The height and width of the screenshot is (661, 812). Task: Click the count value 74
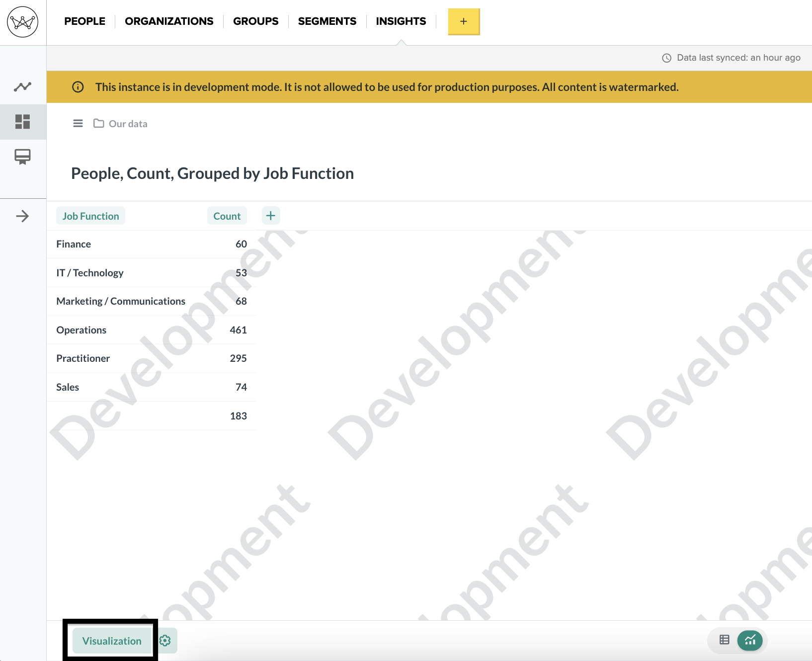point(241,387)
